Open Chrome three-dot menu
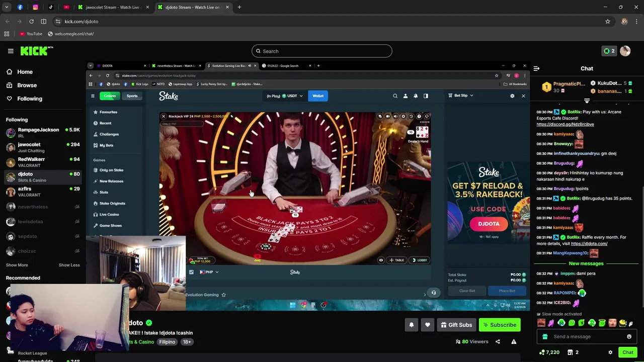 pyautogui.click(x=636, y=22)
